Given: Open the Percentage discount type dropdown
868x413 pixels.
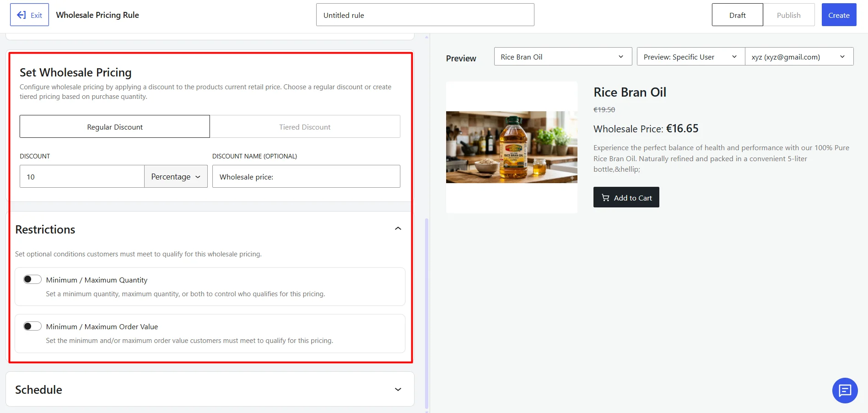Looking at the screenshot, I should click(176, 176).
